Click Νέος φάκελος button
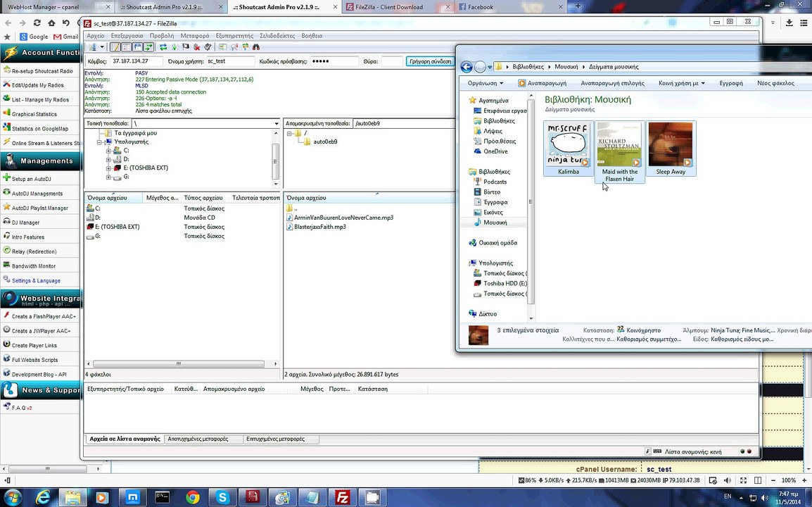The width and height of the screenshot is (812, 507). point(775,83)
